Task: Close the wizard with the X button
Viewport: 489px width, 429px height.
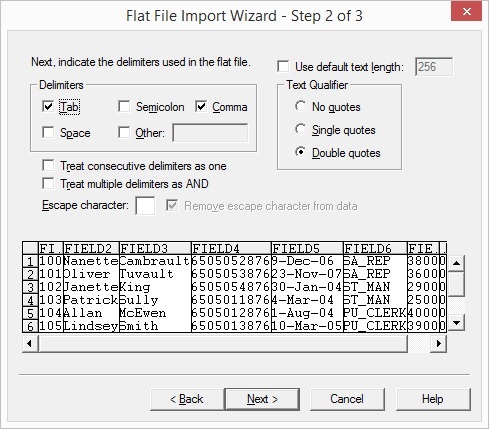Action: (467, 12)
